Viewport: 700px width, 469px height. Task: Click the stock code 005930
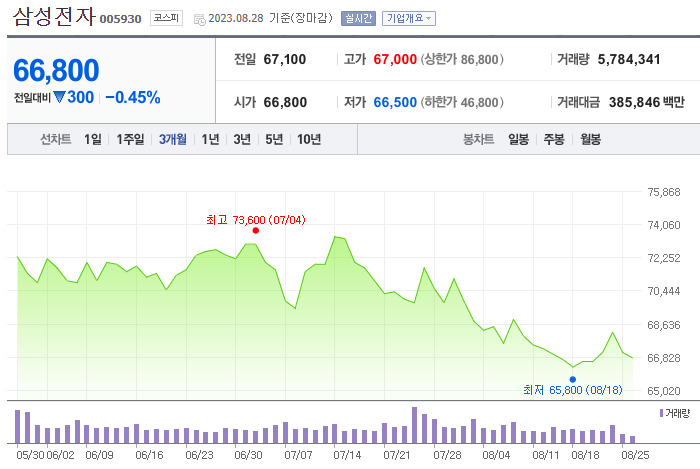tap(121, 19)
